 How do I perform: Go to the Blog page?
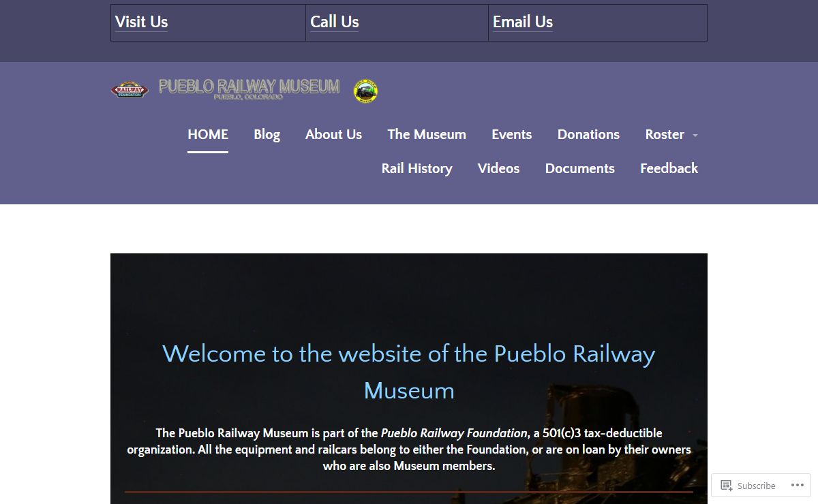[267, 134]
